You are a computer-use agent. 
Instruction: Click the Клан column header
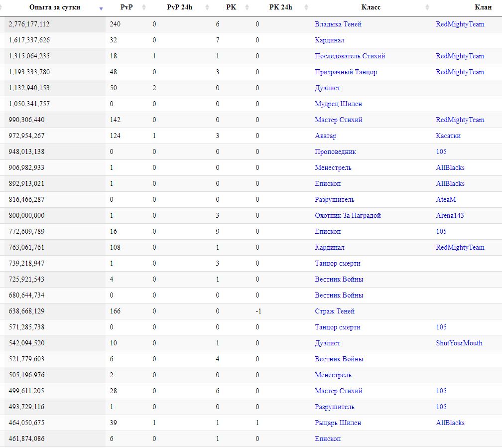(x=483, y=7)
